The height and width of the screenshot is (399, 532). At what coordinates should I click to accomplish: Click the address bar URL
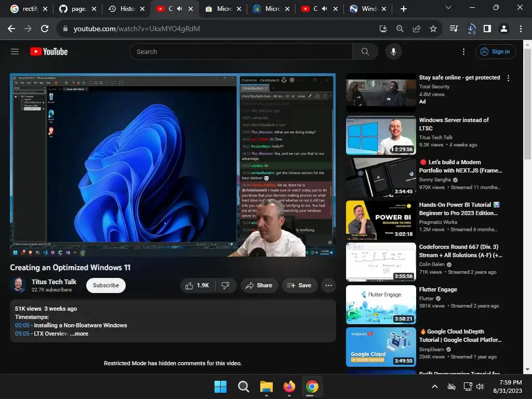(x=137, y=29)
